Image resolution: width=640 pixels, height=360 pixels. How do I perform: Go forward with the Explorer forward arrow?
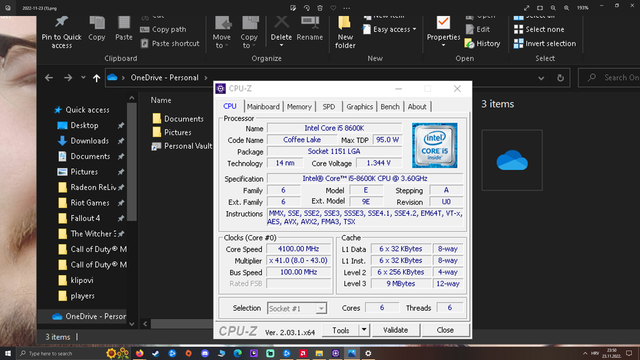click(68, 78)
